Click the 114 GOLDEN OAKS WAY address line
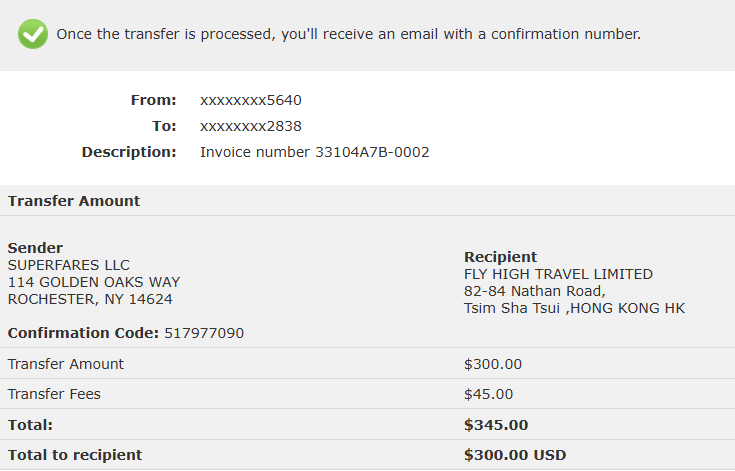Viewport: 735px width, 471px height. tap(94, 282)
